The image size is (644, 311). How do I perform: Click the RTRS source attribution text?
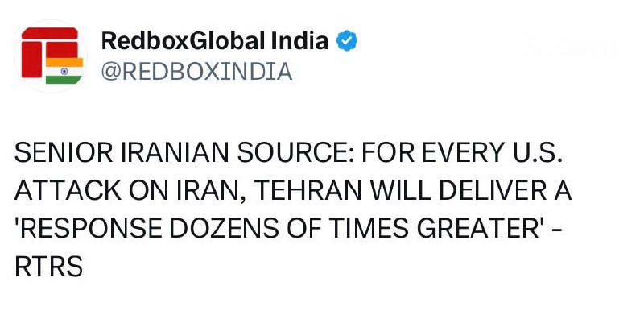tap(49, 267)
